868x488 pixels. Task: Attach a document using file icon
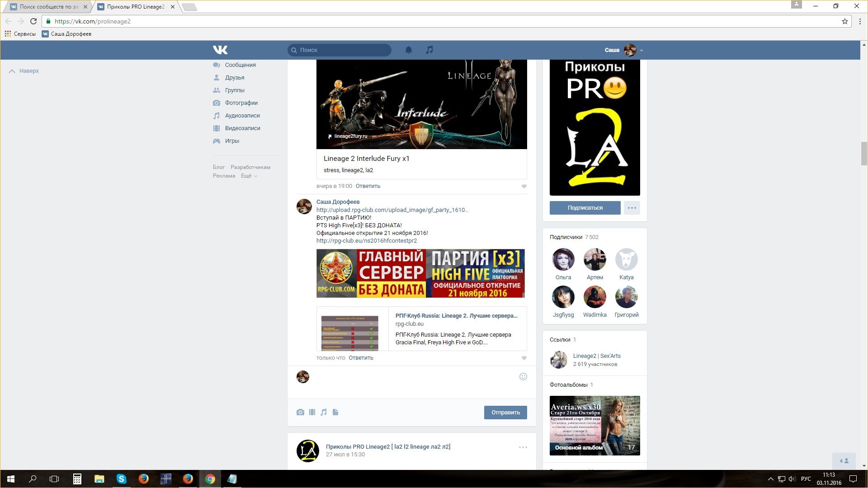[335, 412]
